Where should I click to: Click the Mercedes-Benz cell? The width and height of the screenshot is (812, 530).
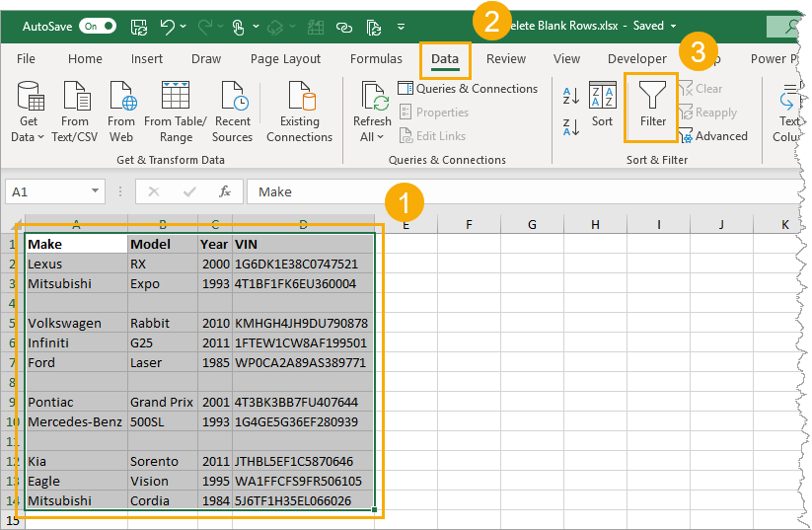77,421
